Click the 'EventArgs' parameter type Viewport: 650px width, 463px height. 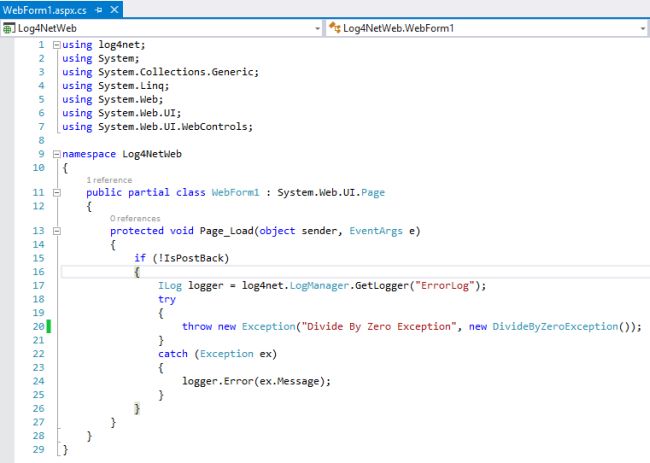point(376,231)
